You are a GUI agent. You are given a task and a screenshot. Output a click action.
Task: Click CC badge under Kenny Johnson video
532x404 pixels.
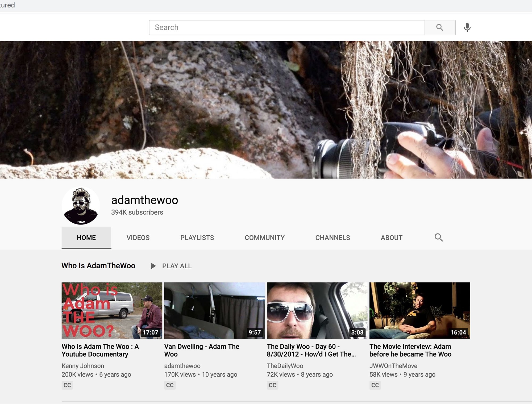click(x=67, y=385)
